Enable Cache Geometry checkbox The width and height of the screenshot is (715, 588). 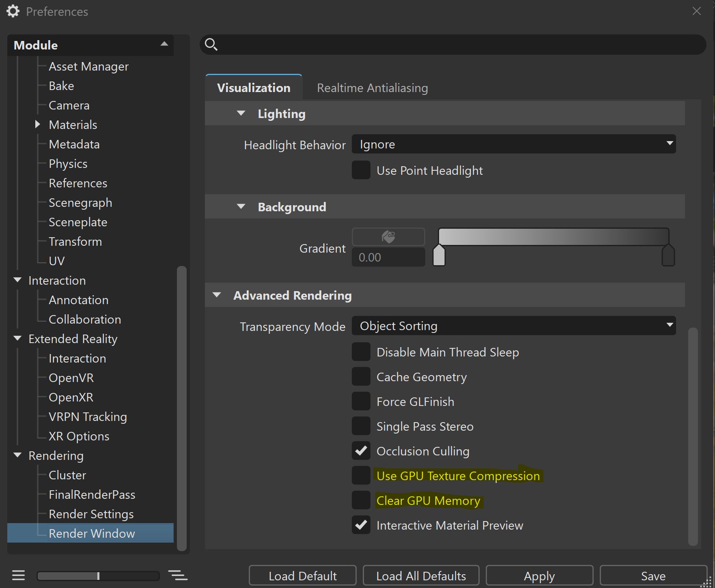click(x=361, y=376)
